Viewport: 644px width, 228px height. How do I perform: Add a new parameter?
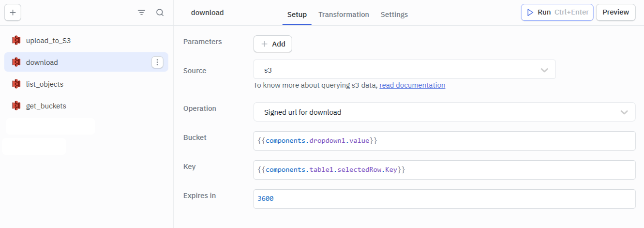coord(272,44)
